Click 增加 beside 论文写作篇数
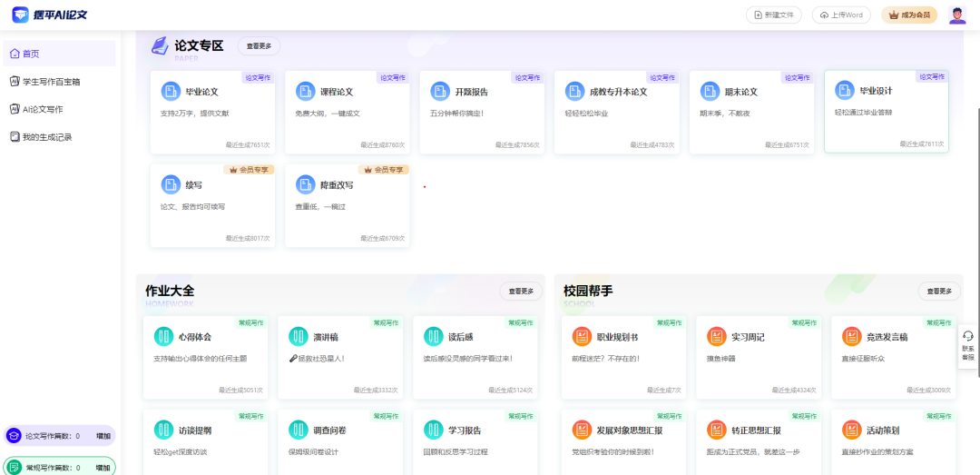Screen dimensions: 980x475 pyautogui.click(x=103, y=436)
